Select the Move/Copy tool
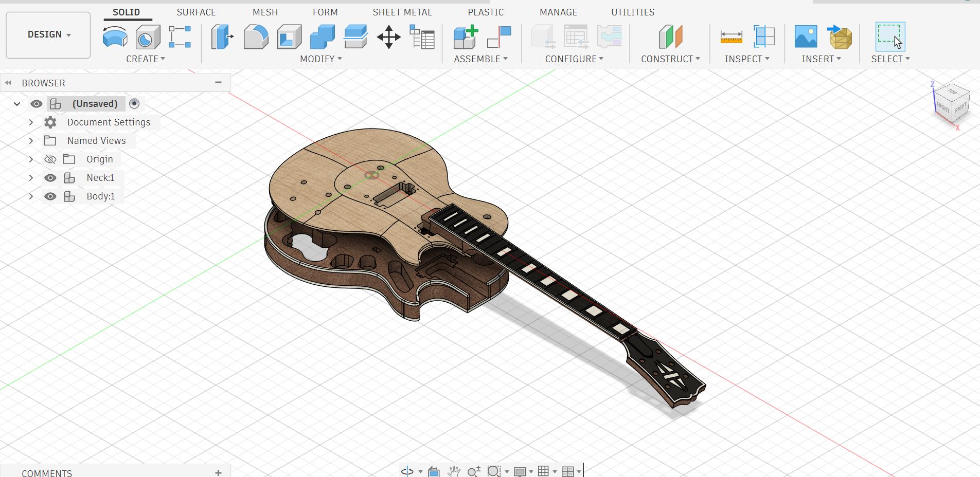The image size is (980, 477). pyautogui.click(x=389, y=37)
